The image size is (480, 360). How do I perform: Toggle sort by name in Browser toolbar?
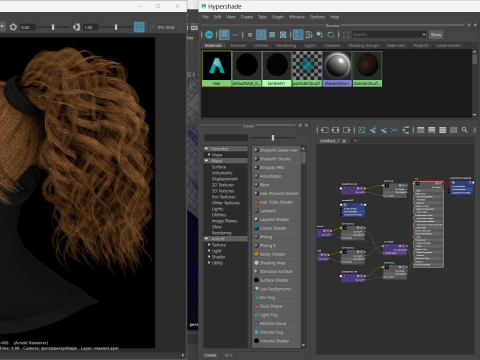298,34
